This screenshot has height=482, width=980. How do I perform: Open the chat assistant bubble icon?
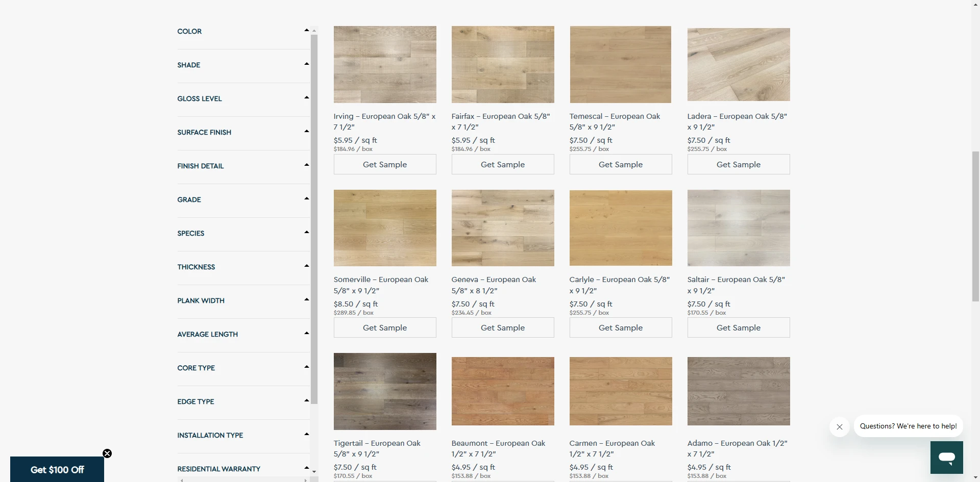(x=947, y=458)
